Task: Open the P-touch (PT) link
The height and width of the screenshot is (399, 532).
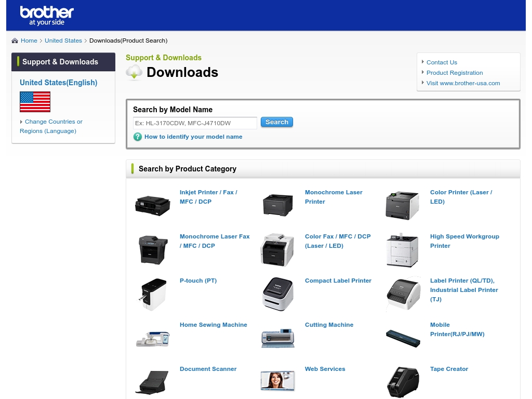Action: pos(198,281)
